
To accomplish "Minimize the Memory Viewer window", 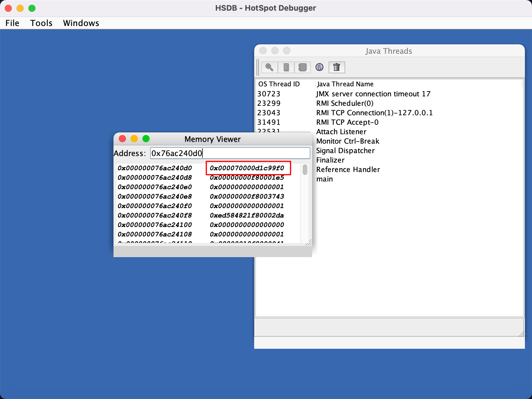I will (x=134, y=139).
